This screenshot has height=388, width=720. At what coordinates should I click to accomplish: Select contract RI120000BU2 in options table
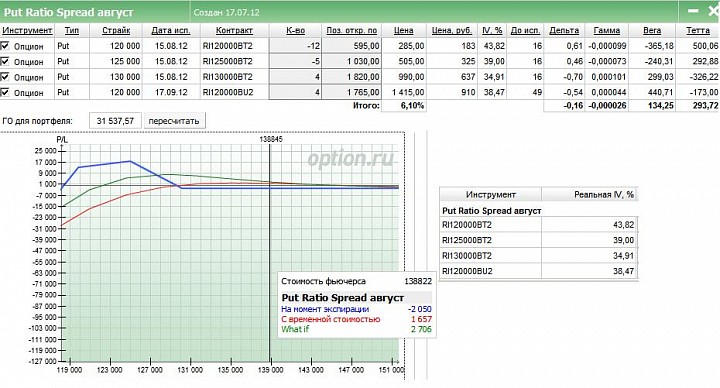click(228, 92)
